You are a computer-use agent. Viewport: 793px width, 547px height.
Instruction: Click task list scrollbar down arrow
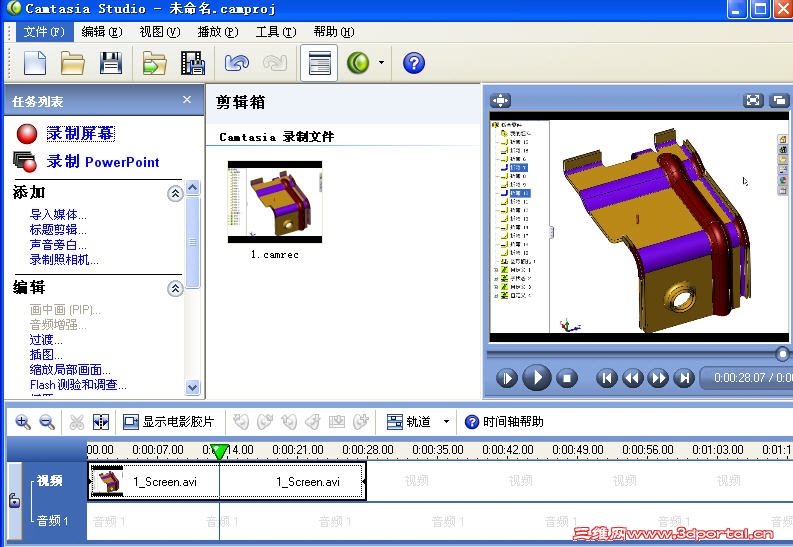tap(192, 387)
